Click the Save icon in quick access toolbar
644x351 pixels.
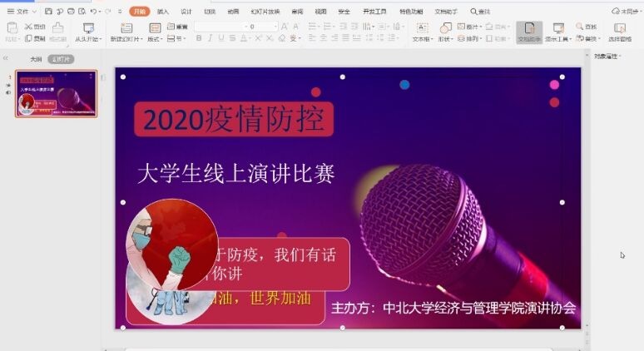click(x=48, y=12)
